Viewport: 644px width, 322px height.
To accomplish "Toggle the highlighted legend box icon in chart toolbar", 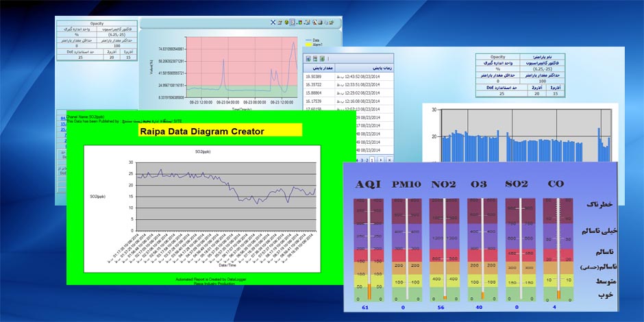I will (293, 22).
